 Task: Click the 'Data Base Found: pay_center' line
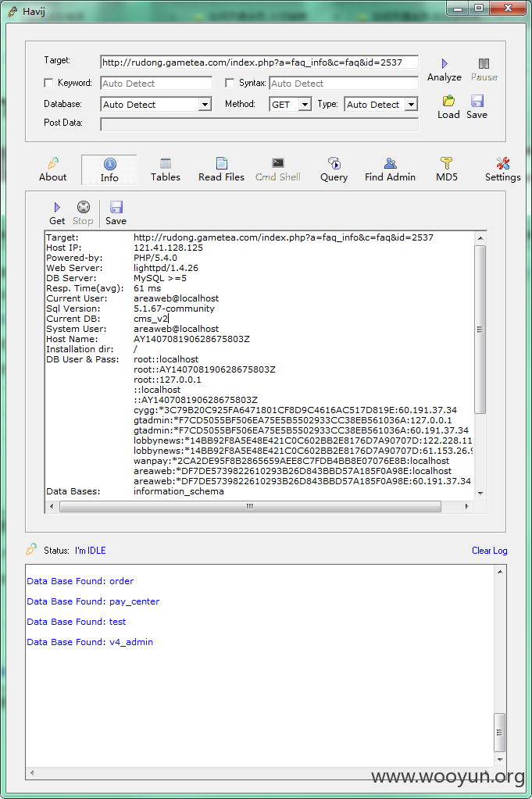[x=93, y=601]
